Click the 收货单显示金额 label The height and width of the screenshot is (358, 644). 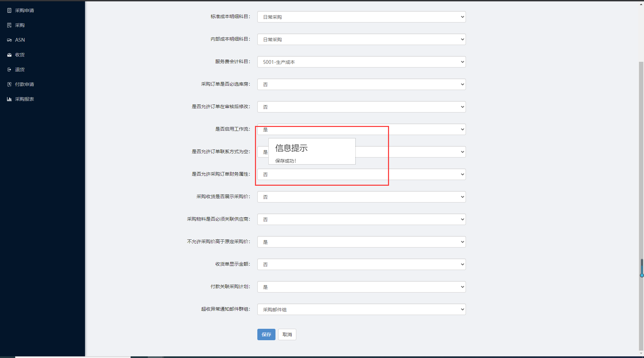(x=233, y=264)
